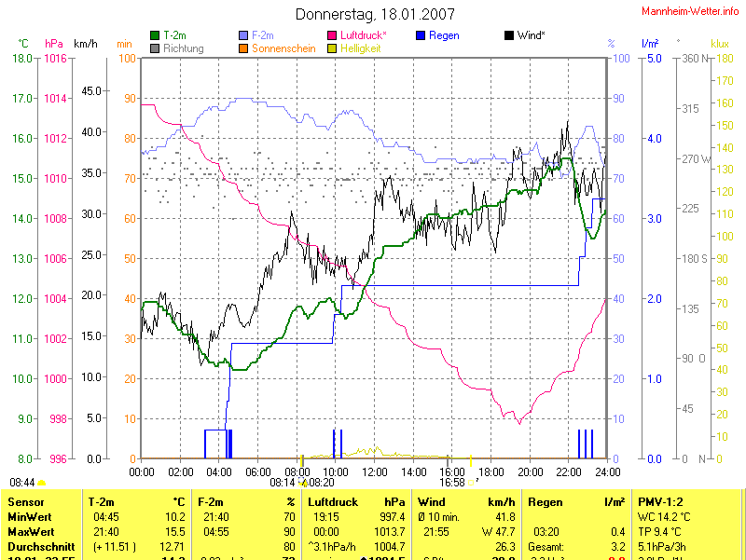Click the blue l/m² axis unit label above the chart
Screen dimensions: 746x560
click(x=650, y=44)
